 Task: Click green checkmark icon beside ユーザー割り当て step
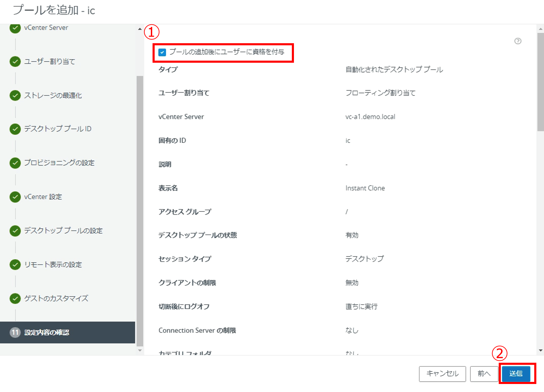click(x=15, y=62)
